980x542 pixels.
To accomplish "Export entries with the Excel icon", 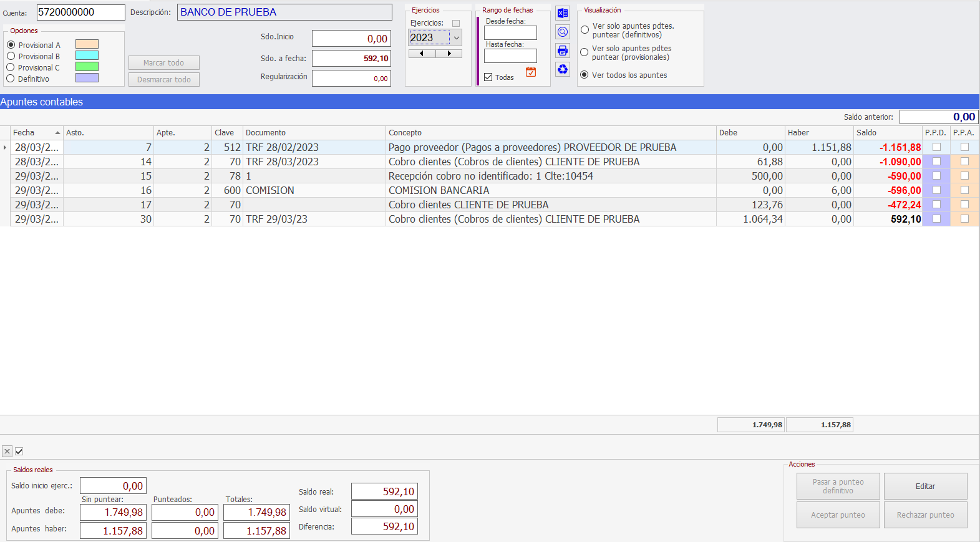I will pos(563,13).
